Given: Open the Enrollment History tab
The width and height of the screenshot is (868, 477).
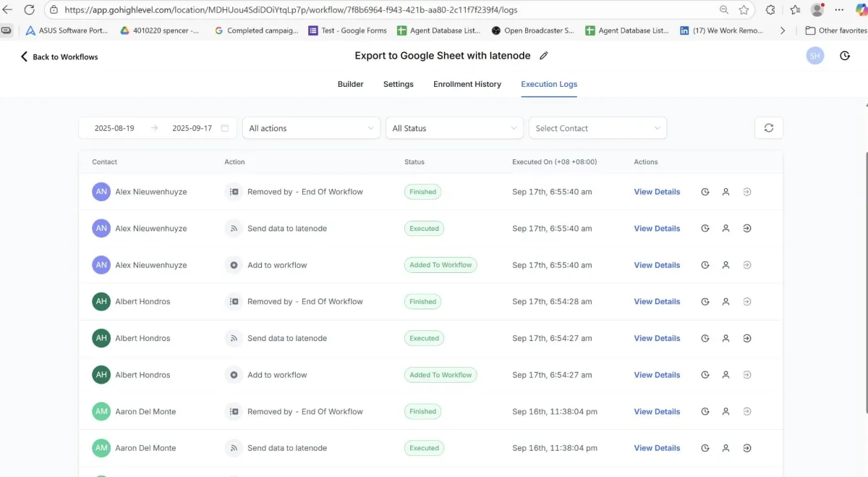Looking at the screenshot, I should click(x=467, y=84).
